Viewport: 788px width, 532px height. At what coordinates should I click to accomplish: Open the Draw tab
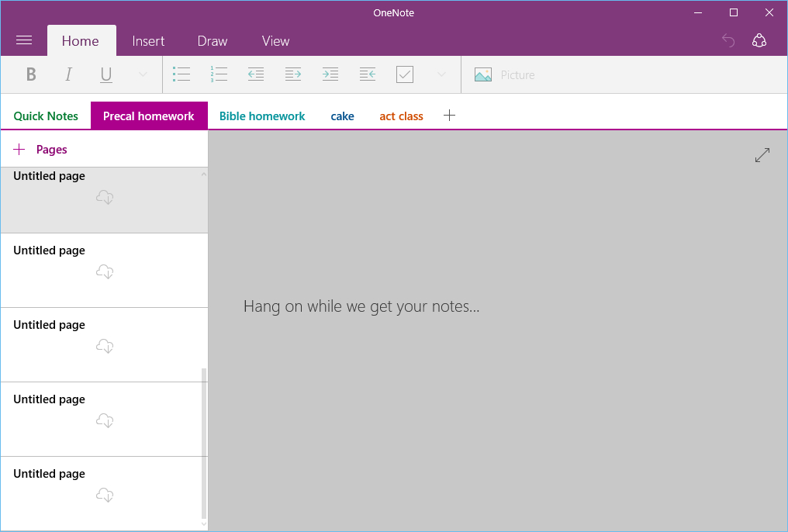click(212, 40)
